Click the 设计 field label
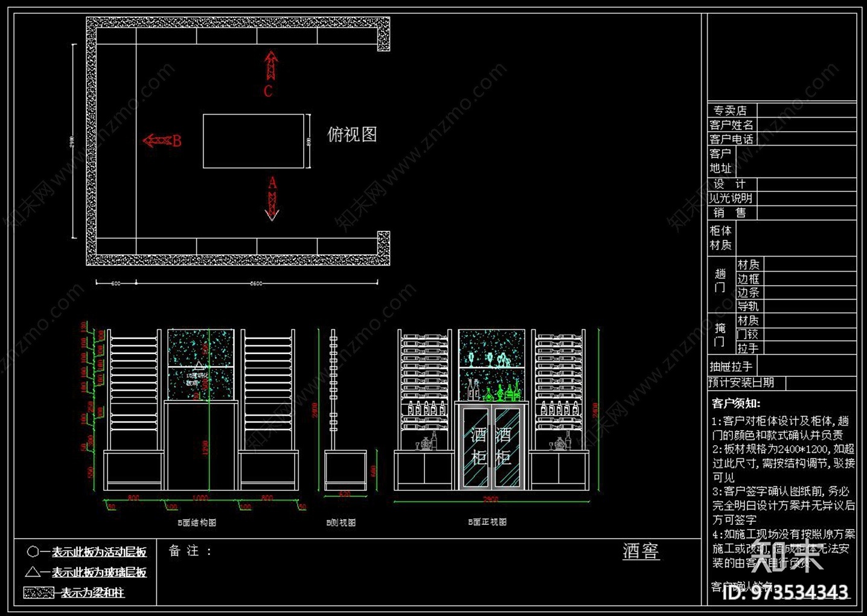Viewport: 867px width, 616px height. (x=729, y=184)
